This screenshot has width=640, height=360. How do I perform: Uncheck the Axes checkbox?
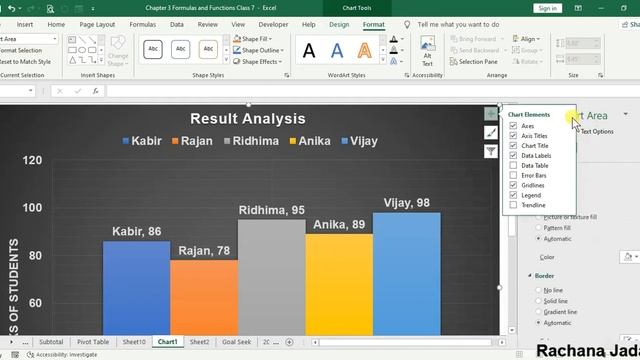pos(513,126)
